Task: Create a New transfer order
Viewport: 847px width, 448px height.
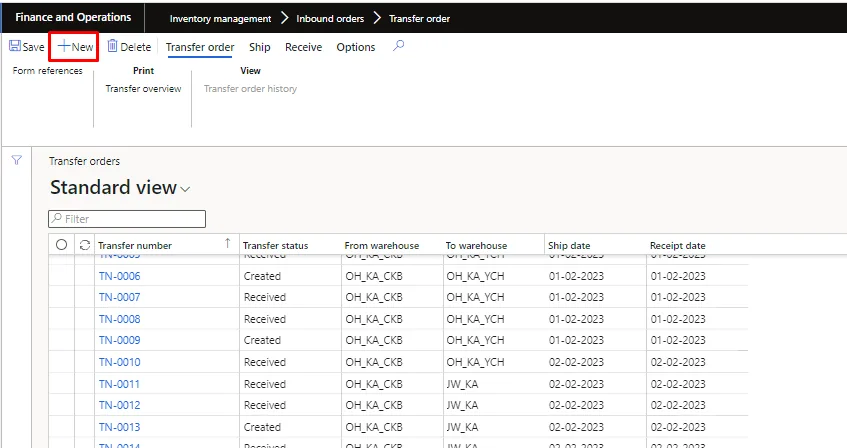Action: click(75, 47)
